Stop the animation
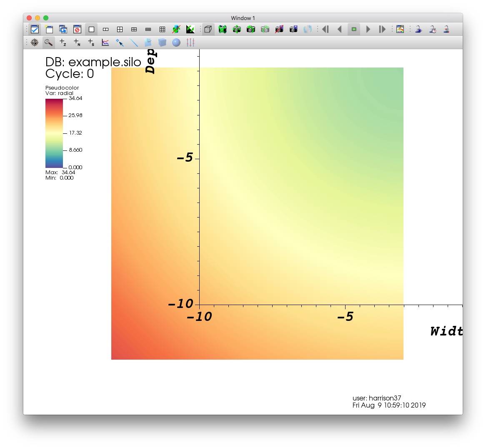Viewport: 486px width, 448px height. tap(354, 30)
